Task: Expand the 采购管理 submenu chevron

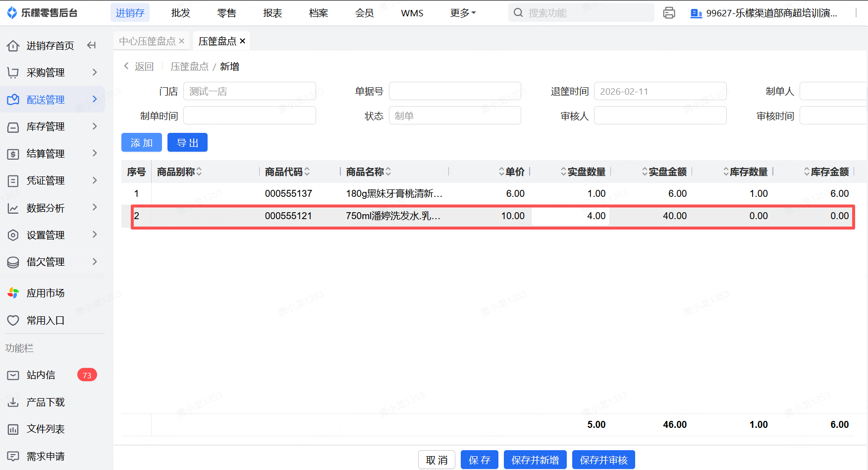Action: coord(95,72)
